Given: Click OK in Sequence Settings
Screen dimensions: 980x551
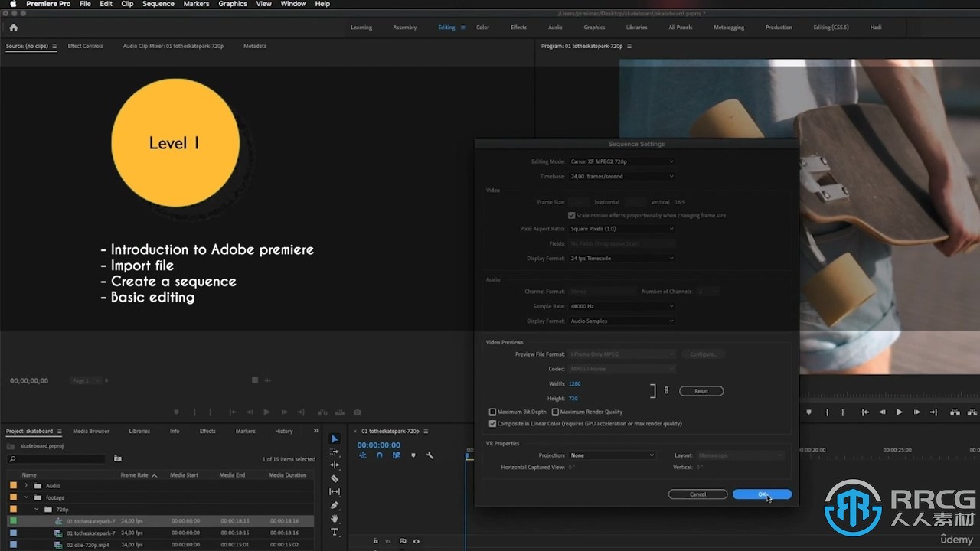Looking at the screenshot, I should (x=762, y=494).
